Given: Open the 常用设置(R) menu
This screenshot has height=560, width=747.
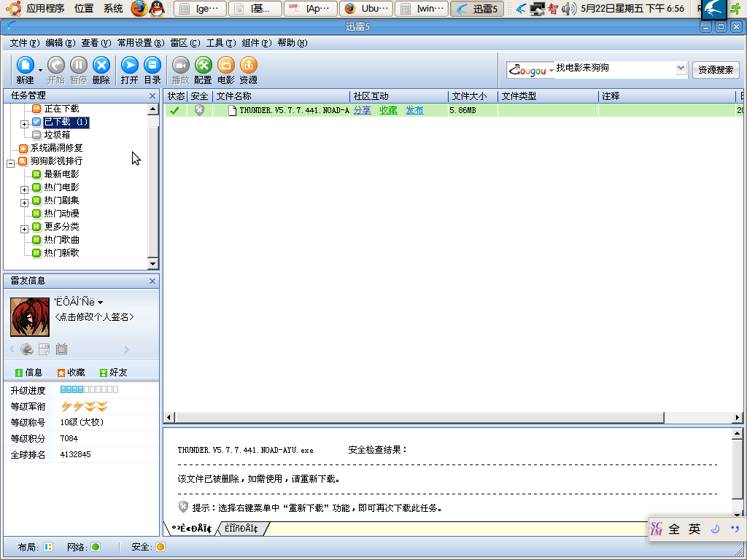Looking at the screenshot, I should click(141, 43).
